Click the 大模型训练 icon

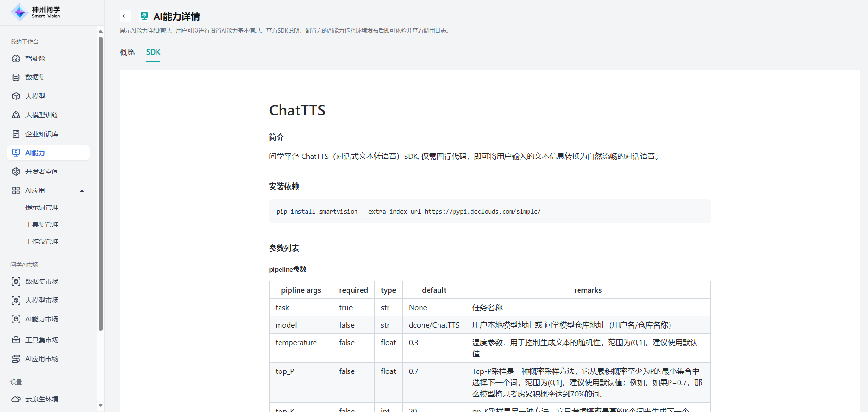click(x=16, y=115)
